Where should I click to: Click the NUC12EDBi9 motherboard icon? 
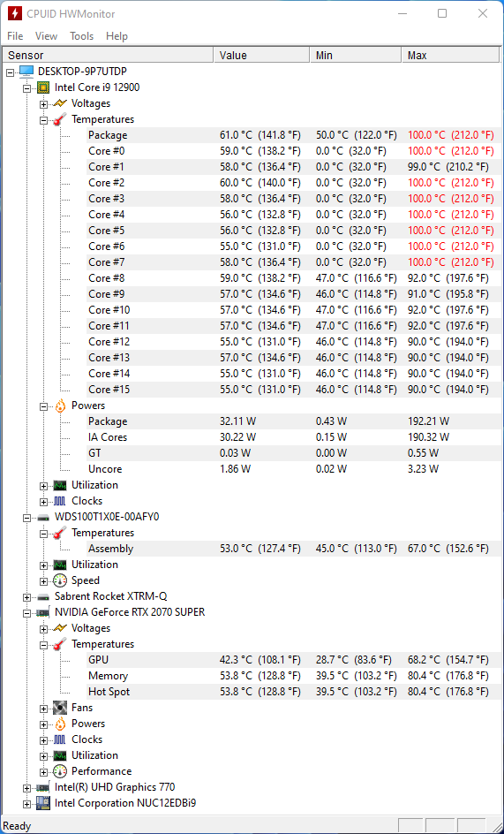pyautogui.click(x=43, y=803)
